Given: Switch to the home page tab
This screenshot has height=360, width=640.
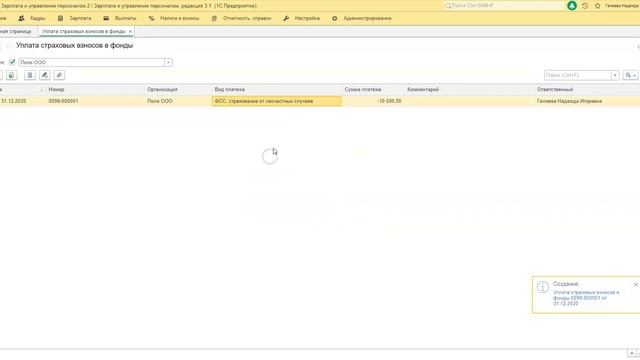Looking at the screenshot, I should [x=16, y=31].
